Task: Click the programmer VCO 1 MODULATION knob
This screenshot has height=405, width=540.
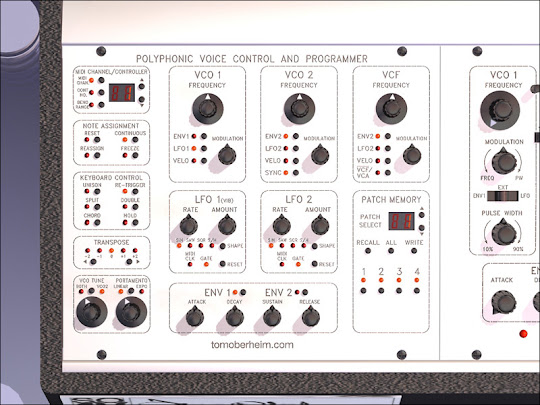Action: point(227,155)
